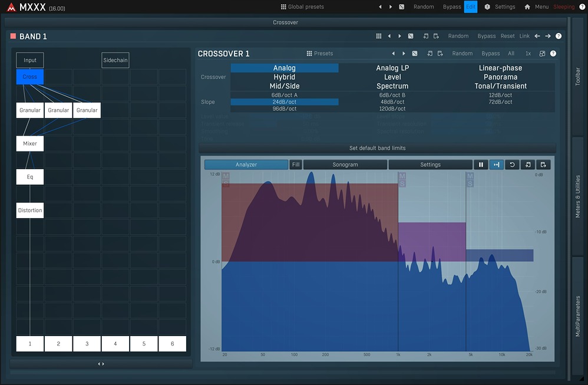The width and height of the screenshot is (588, 385).
Task: Toggle Bypass in the top bar
Action: point(452,6)
